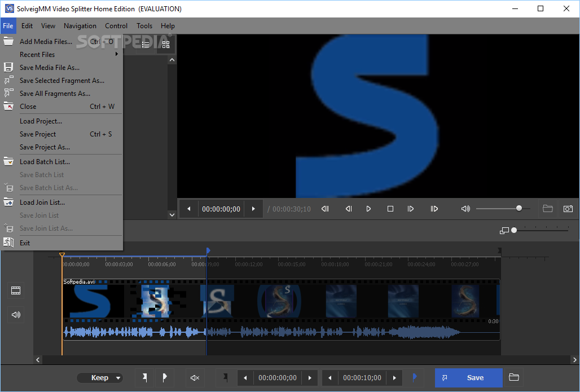Select Add Media Files menu entry
This screenshot has height=392, width=580.
[x=61, y=41]
